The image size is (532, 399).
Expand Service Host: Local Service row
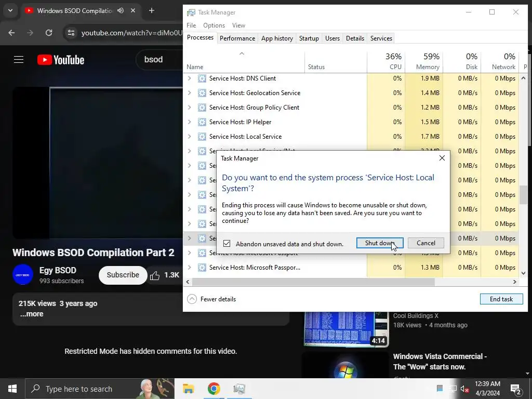189,137
